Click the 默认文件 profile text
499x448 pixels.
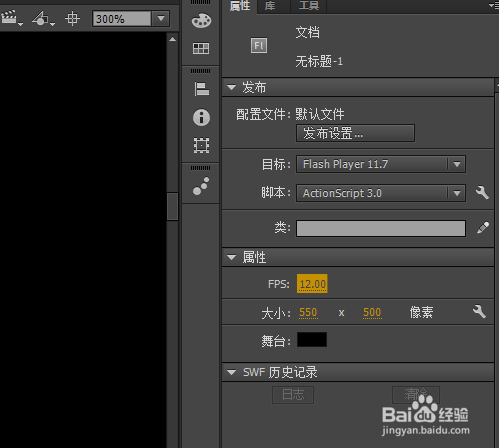[x=320, y=114]
